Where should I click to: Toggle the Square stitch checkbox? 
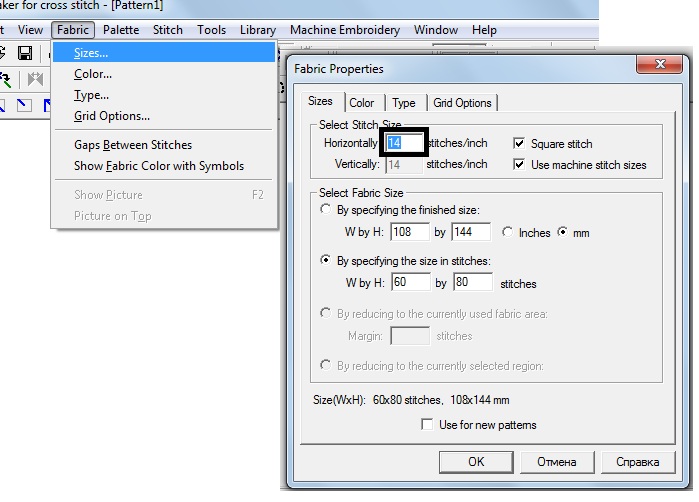(x=519, y=143)
